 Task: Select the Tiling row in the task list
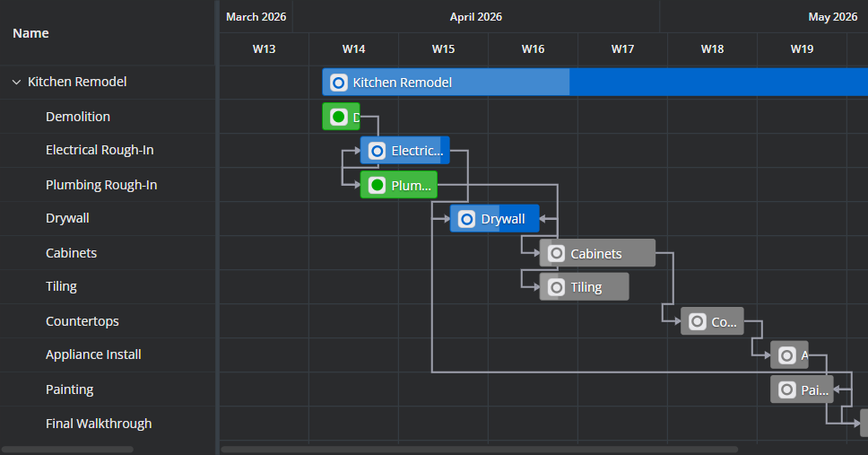click(x=108, y=286)
